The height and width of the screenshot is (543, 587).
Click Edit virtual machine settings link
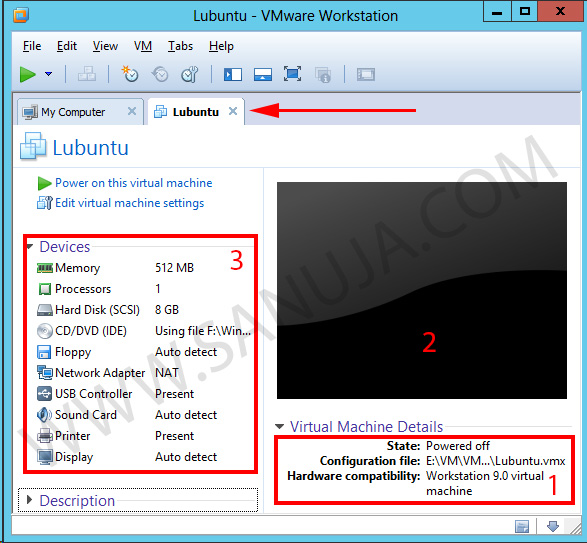tap(129, 203)
